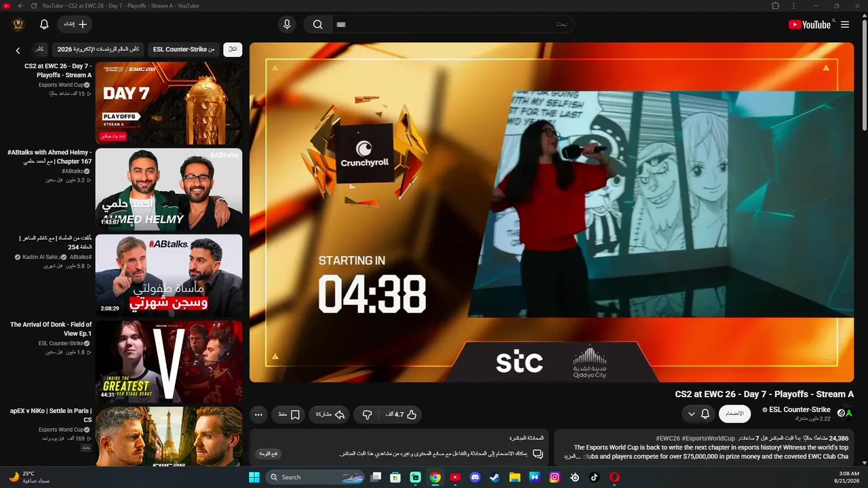The image size is (868, 488).
Task: Focus the YouTube search box
Action: click(452, 24)
